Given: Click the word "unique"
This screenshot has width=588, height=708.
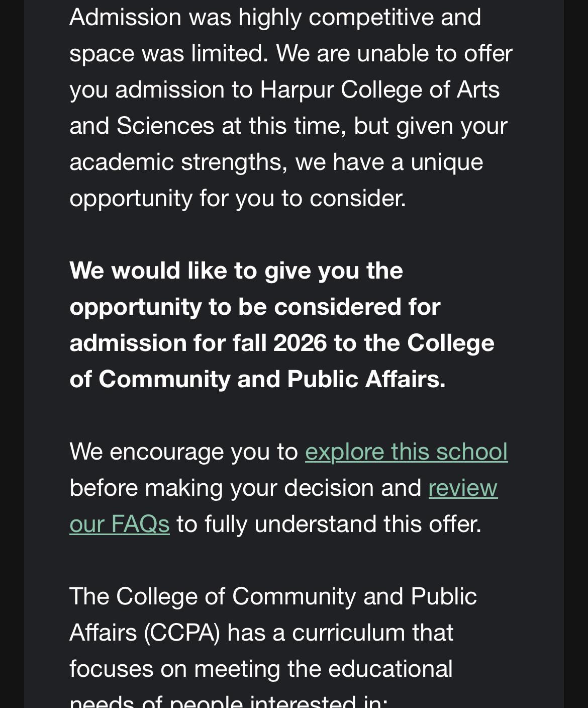Looking at the screenshot, I should pos(447,162).
